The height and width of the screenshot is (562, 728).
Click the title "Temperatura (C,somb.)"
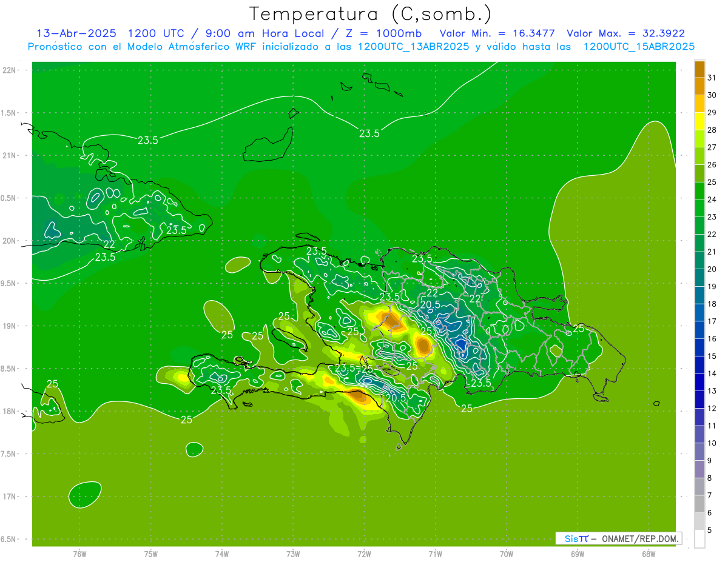[x=370, y=14]
